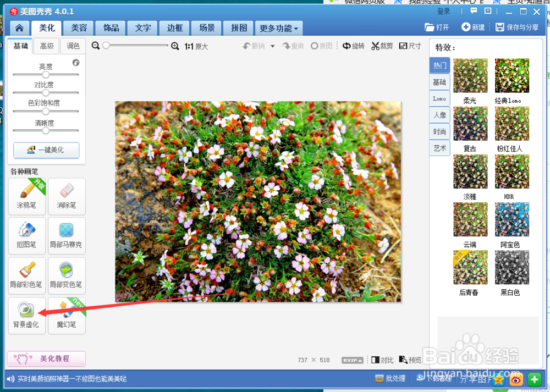Select the 抠图笔 cutout pen tool

point(26,236)
